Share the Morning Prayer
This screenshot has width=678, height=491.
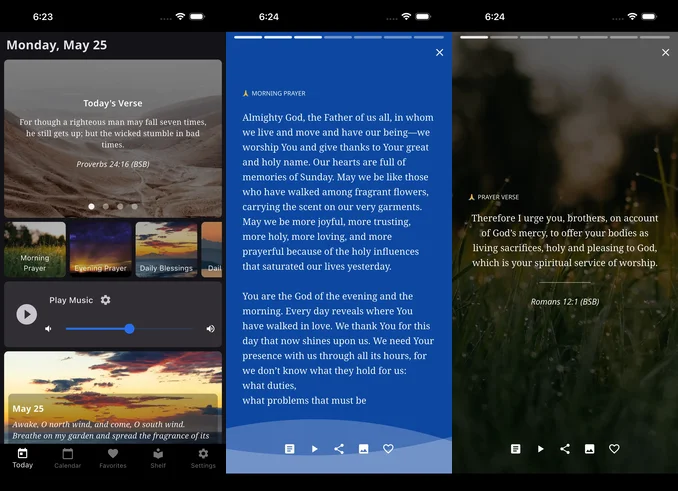click(339, 449)
